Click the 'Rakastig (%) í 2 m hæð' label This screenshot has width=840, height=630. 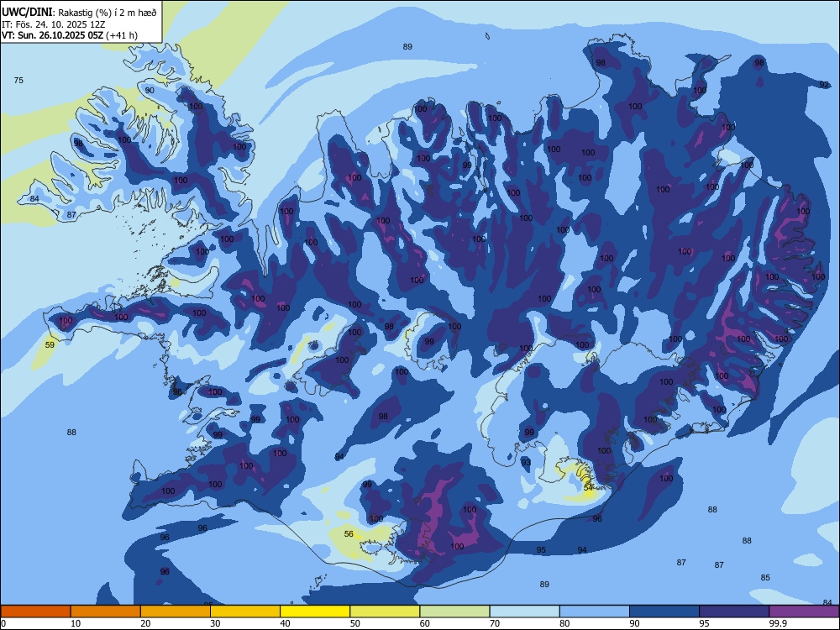pos(108,13)
